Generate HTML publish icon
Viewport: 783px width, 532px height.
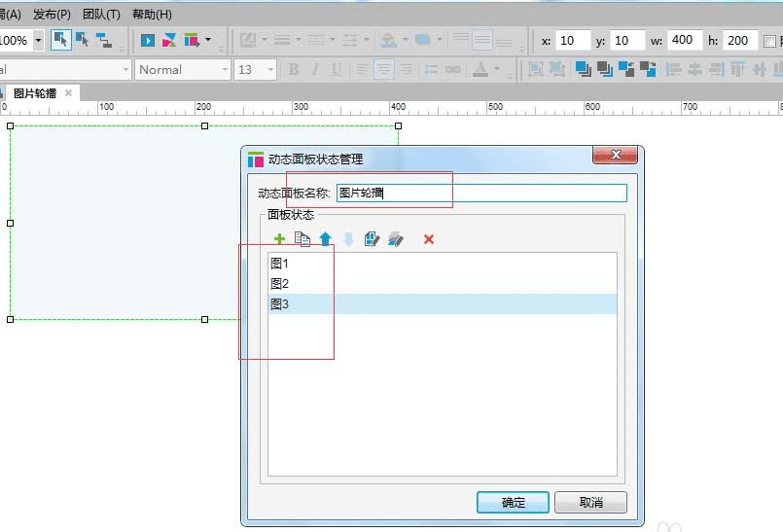(x=192, y=40)
